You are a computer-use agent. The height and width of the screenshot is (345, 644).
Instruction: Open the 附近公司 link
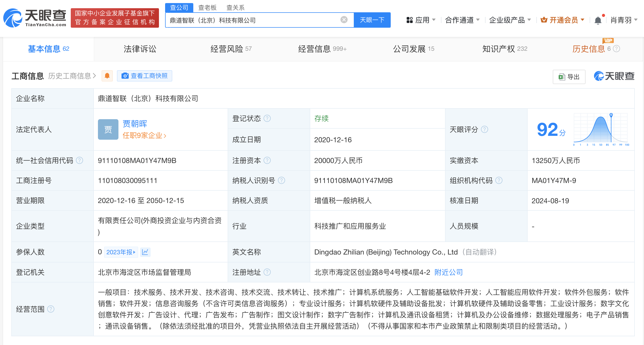(x=448, y=272)
